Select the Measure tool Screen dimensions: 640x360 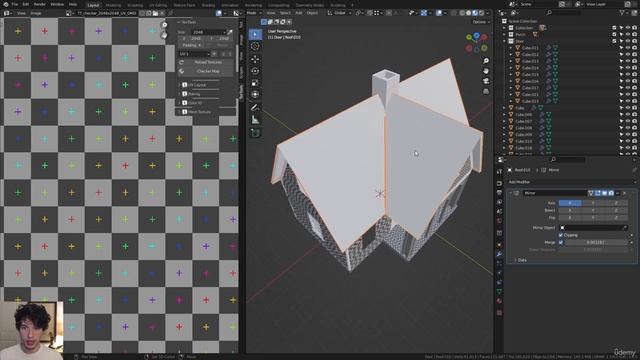[255, 120]
